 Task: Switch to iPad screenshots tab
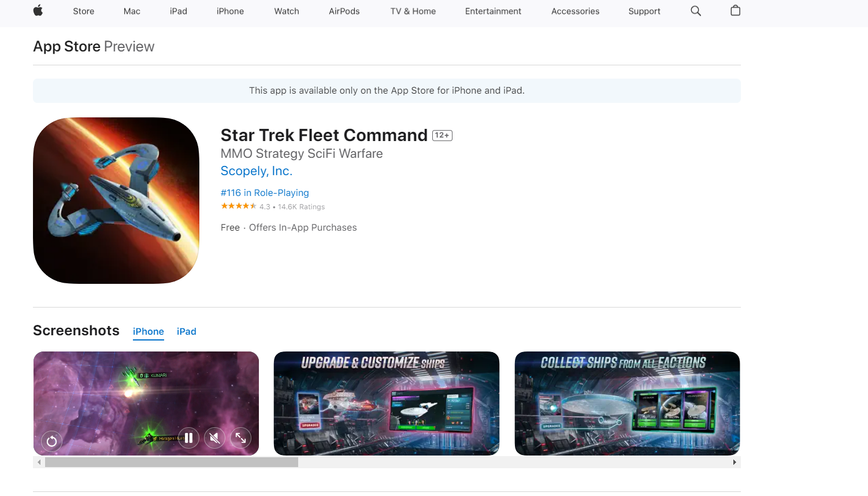click(x=187, y=331)
